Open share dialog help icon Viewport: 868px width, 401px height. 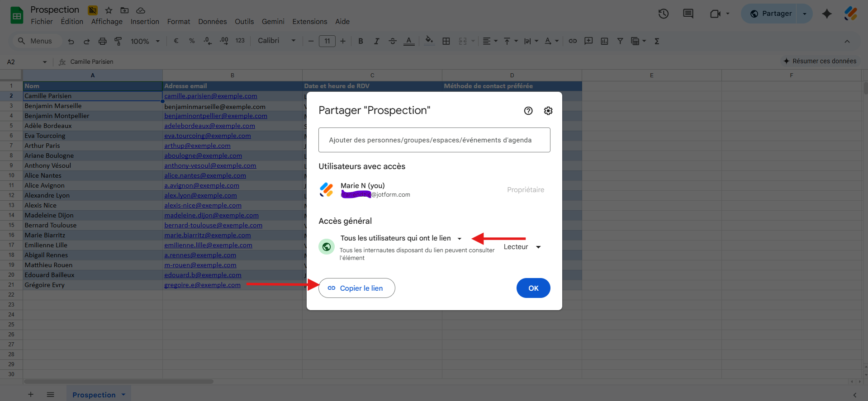click(528, 111)
